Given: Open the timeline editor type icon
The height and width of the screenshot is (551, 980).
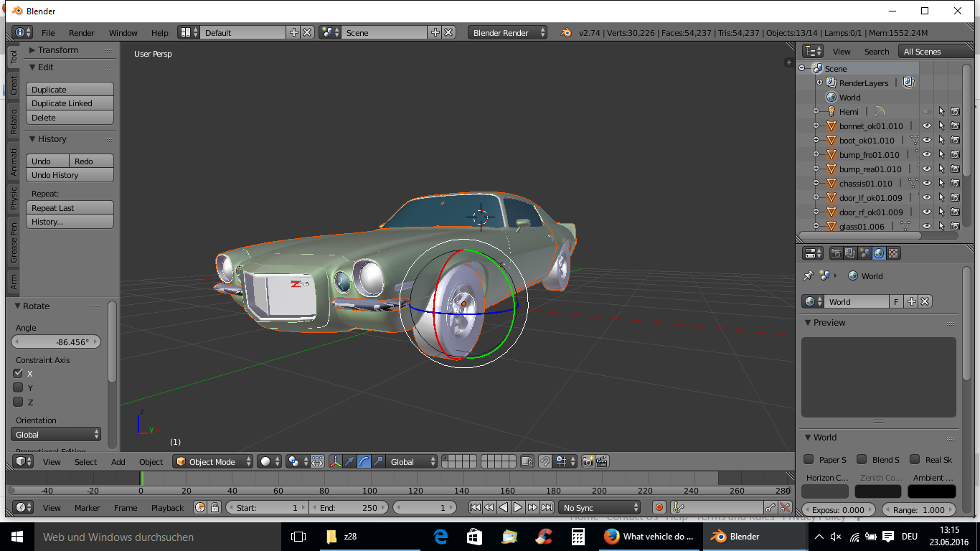Looking at the screenshot, I should 24,507.
